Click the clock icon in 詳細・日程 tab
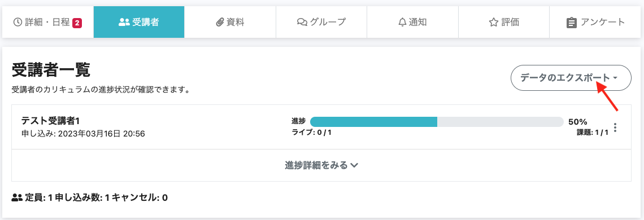The width and height of the screenshot is (644, 220). tap(18, 22)
